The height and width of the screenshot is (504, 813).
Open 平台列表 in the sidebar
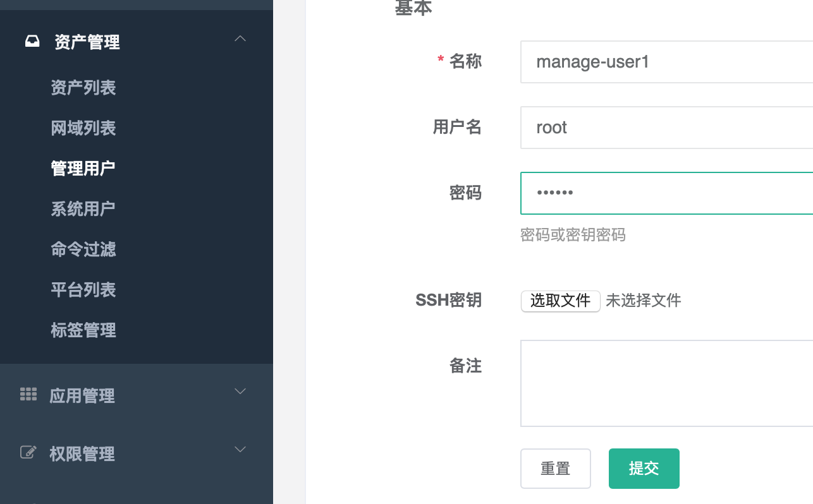point(83,290)
